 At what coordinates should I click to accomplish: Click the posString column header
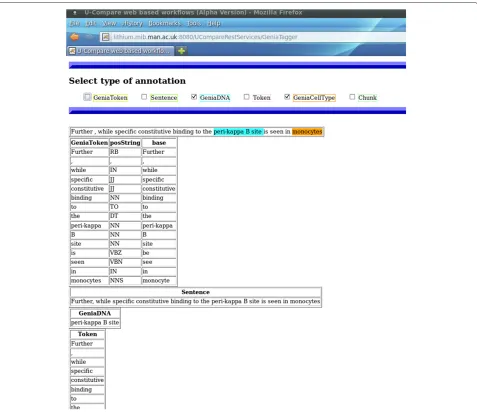click(125, 143)
